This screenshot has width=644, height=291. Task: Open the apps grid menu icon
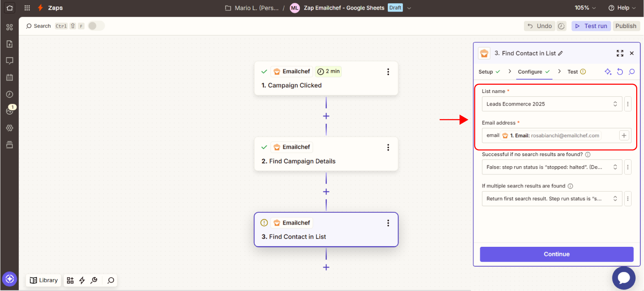[27, 8]
